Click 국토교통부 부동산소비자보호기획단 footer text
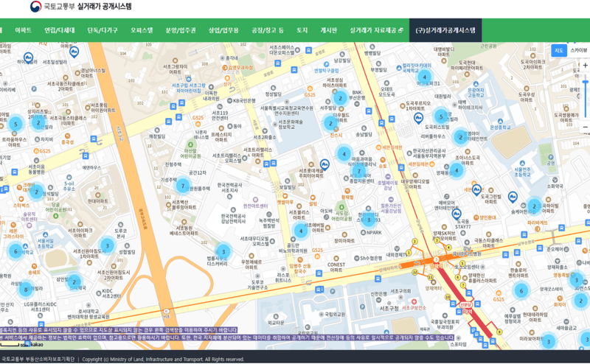This screenshot has height=364, width=590. click(38, 359)
